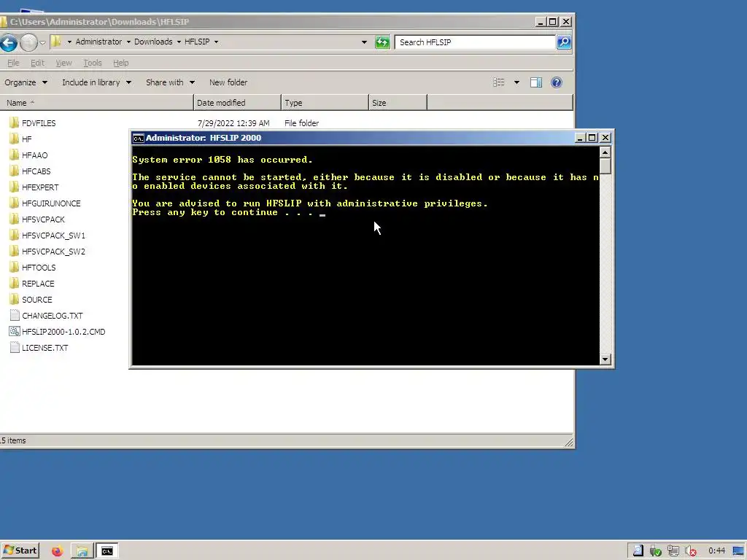Sort by the Type column header

point(325,102)
